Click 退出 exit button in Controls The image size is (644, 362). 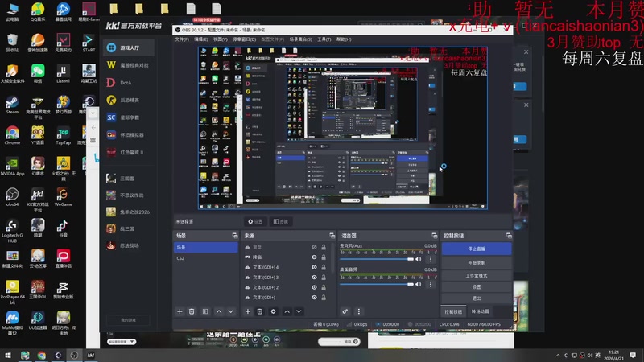pyautogui.click(x=477, y=298)
